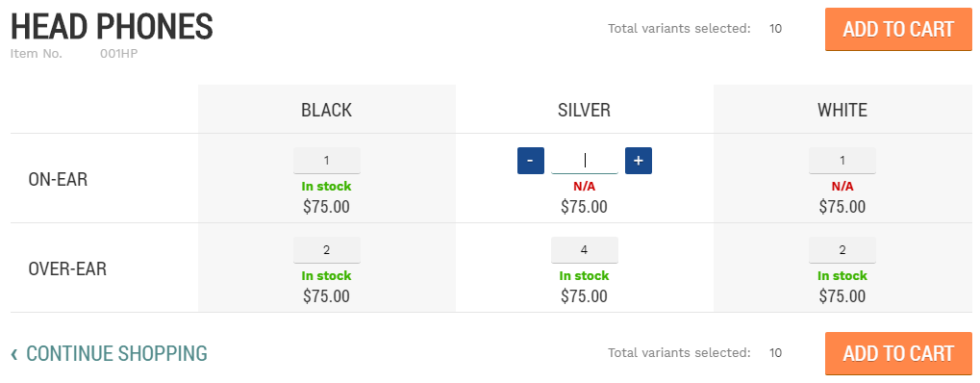
Task: Select the White On-Ear quantity box
Action: [x=842, y=161]
